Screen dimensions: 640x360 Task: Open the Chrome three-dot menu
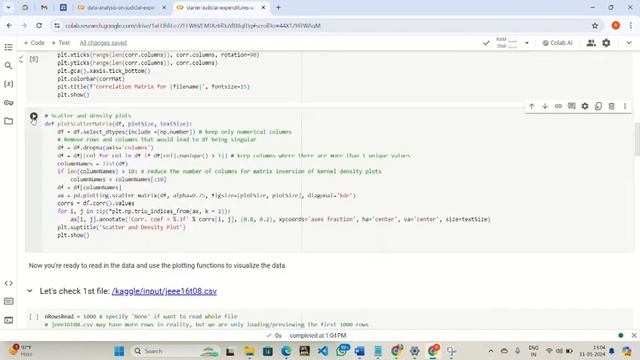pyautogui.click(x=631, y=25)
